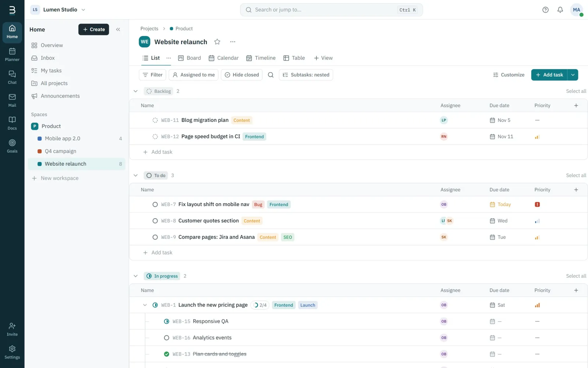The height and width of the screenshot is (368, 588).
Task: Collapse the To do group
Action: [136, 176]
